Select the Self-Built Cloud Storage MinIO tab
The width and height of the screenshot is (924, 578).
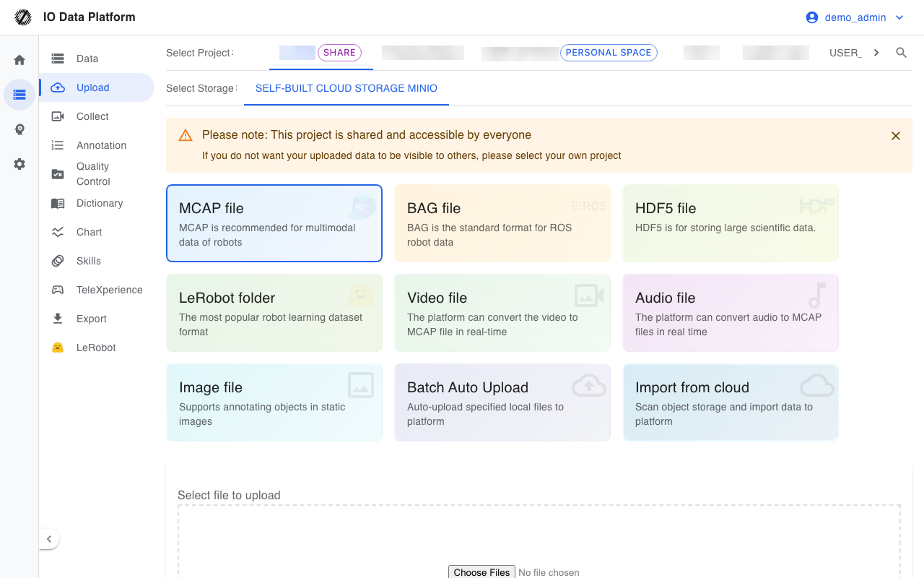[346, 88]
